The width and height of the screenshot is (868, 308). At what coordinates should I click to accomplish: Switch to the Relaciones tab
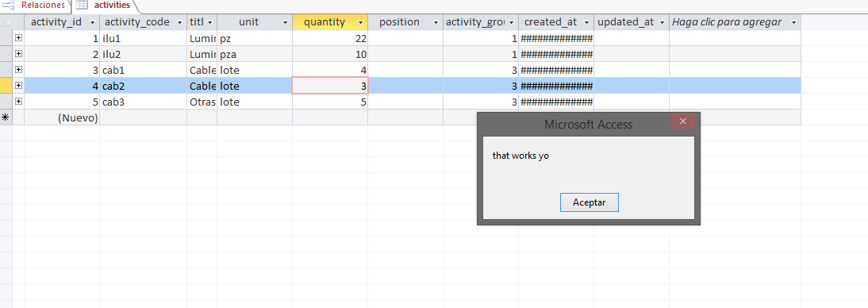(36, 6)
